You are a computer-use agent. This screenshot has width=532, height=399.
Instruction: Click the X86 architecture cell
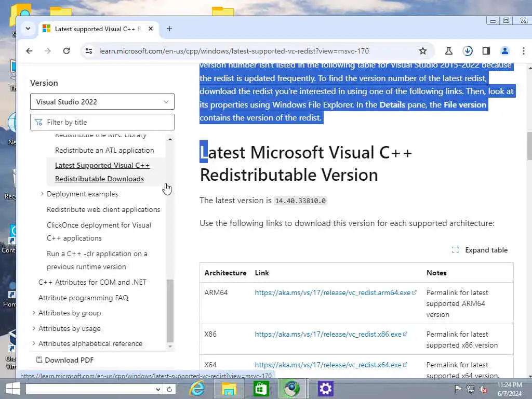[x=210, y=334]
